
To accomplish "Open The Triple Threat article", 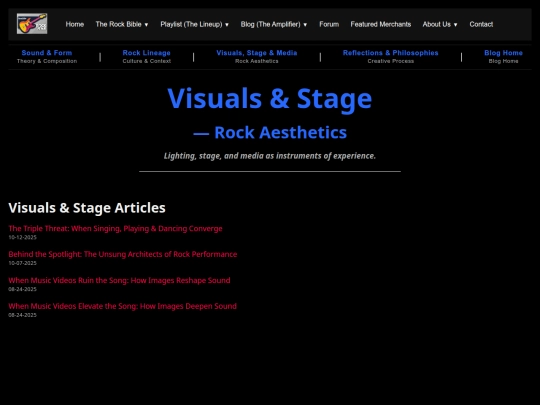I will [x=115, y=228].
